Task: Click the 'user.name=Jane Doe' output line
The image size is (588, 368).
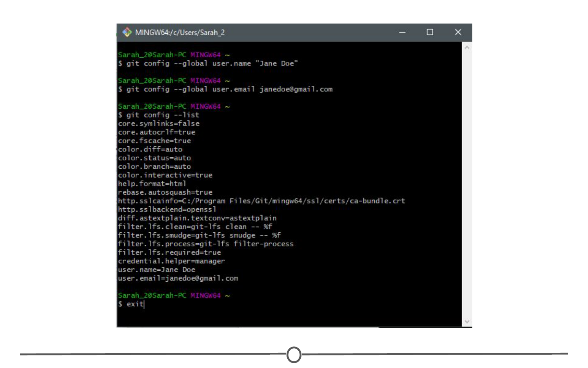Action: (156, 270)
